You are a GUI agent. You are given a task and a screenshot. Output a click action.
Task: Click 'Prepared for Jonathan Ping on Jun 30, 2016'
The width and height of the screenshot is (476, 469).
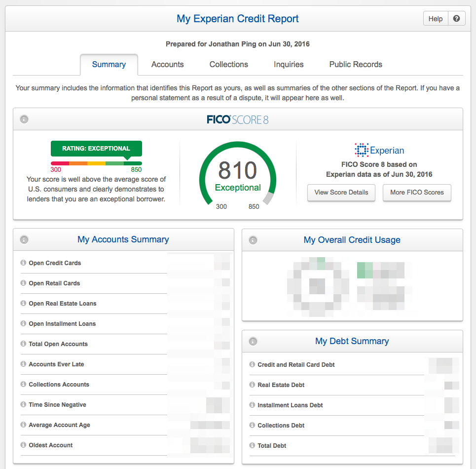click(238, 44)
